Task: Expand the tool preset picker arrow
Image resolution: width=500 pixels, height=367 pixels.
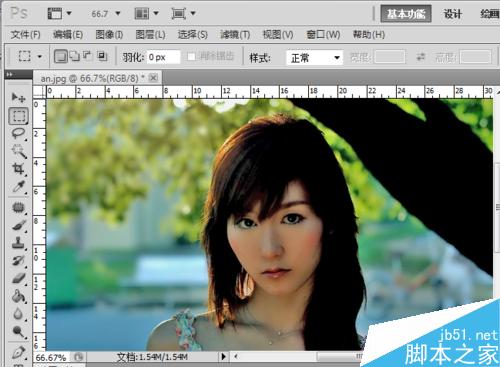Action: coord(40,56)
